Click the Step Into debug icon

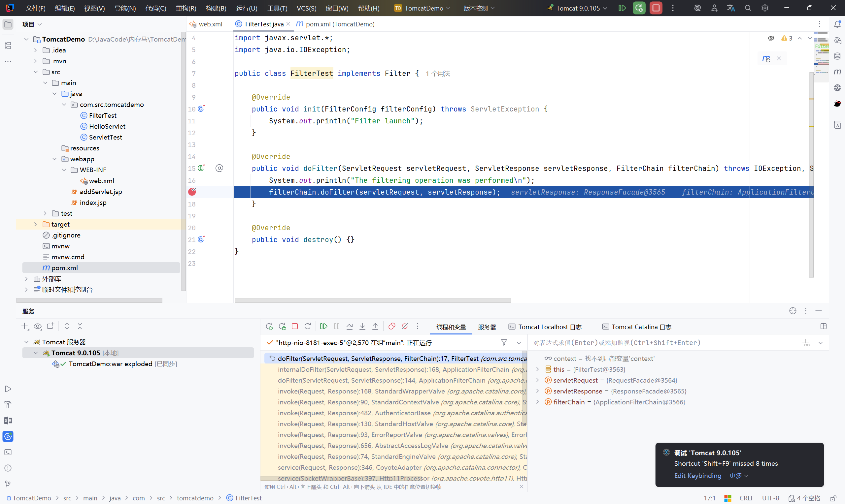362,326
